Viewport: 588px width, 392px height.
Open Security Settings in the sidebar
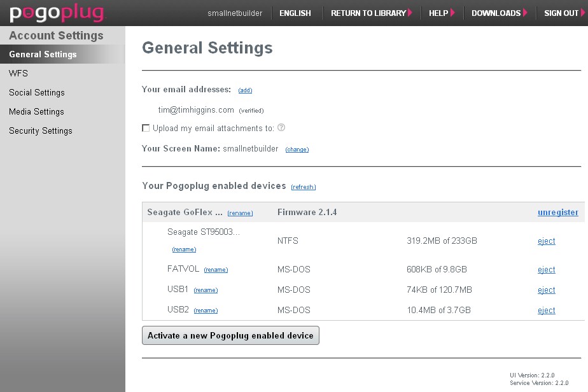(41, 130)
